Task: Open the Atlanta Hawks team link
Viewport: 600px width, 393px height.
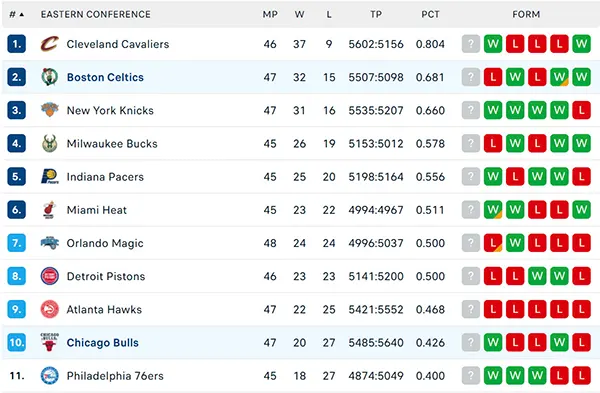Action: coord(104,309)
